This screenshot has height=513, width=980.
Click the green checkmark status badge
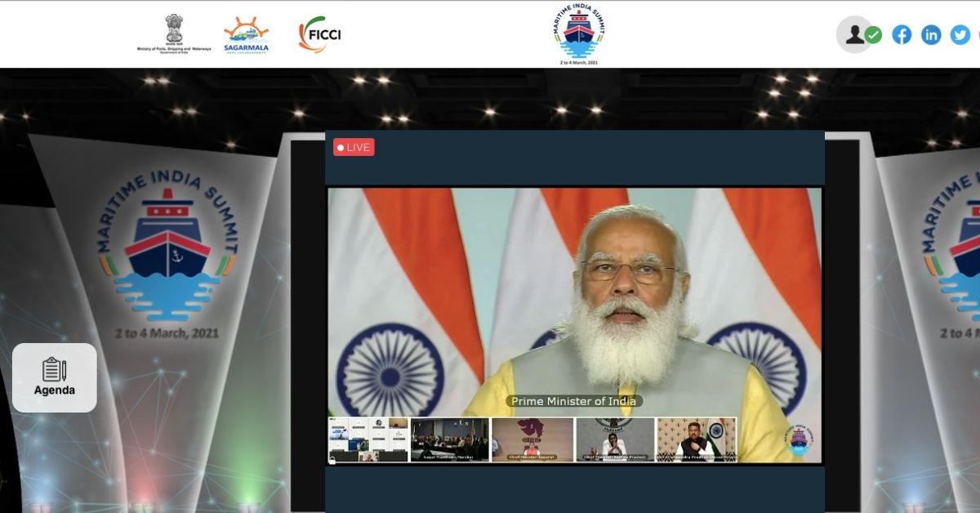[874, 35]
